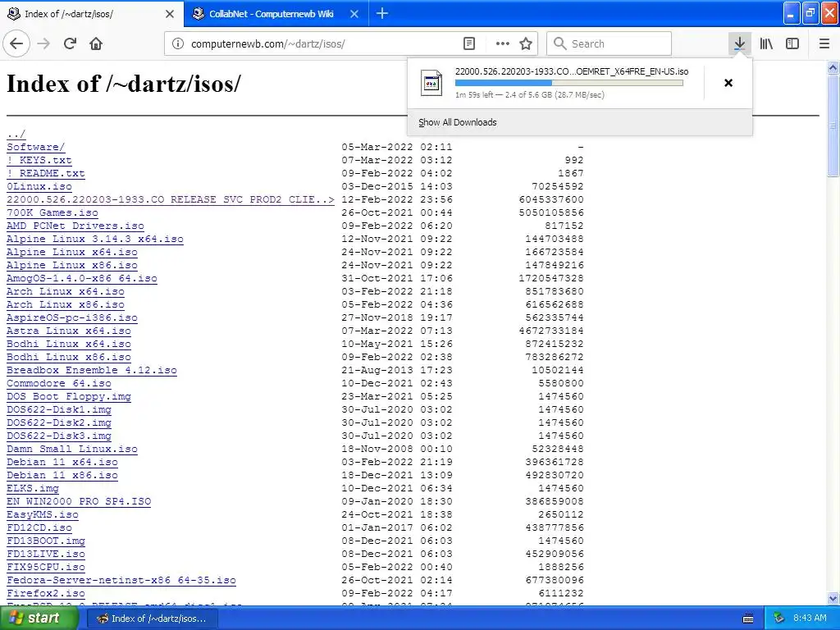
Task: Open ! KEYS.txt link
Action: (39, 160)
